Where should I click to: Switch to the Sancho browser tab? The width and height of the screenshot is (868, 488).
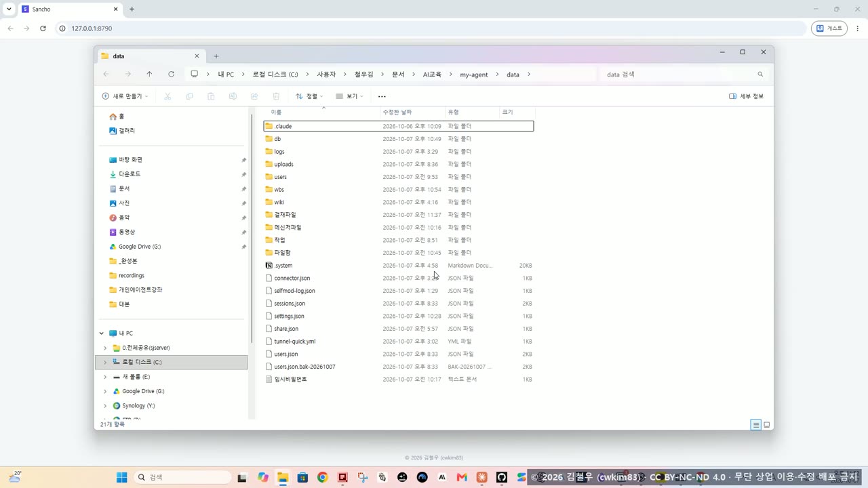(x=69, y=9)
